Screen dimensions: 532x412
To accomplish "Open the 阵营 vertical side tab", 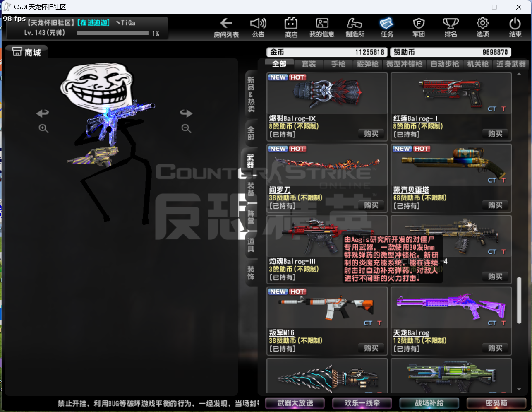I will 251,217.
